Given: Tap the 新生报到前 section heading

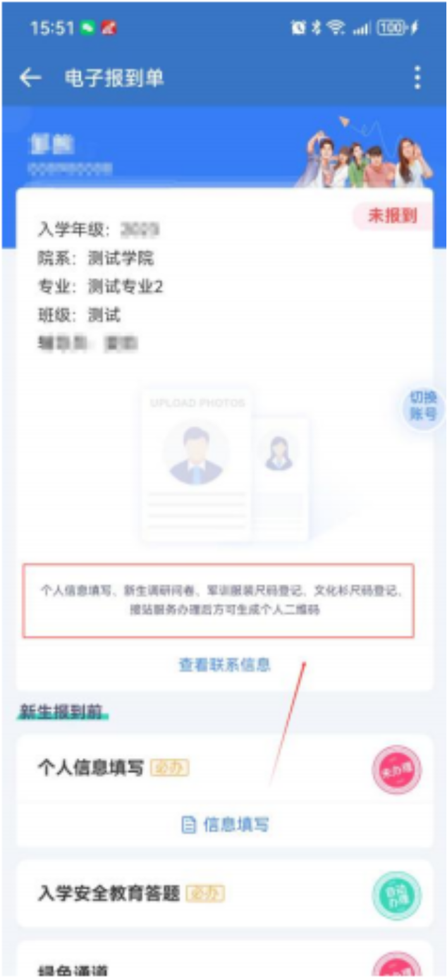Looking at the screenshot, I should [63, 711].
